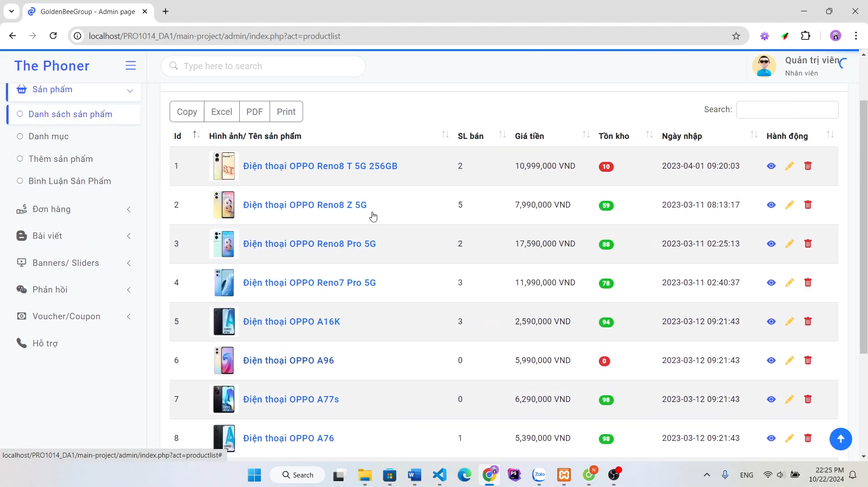Delete OPPO Reno8 Pro 5G with trash icon
The image size is (868, 487).
point(808,244)
